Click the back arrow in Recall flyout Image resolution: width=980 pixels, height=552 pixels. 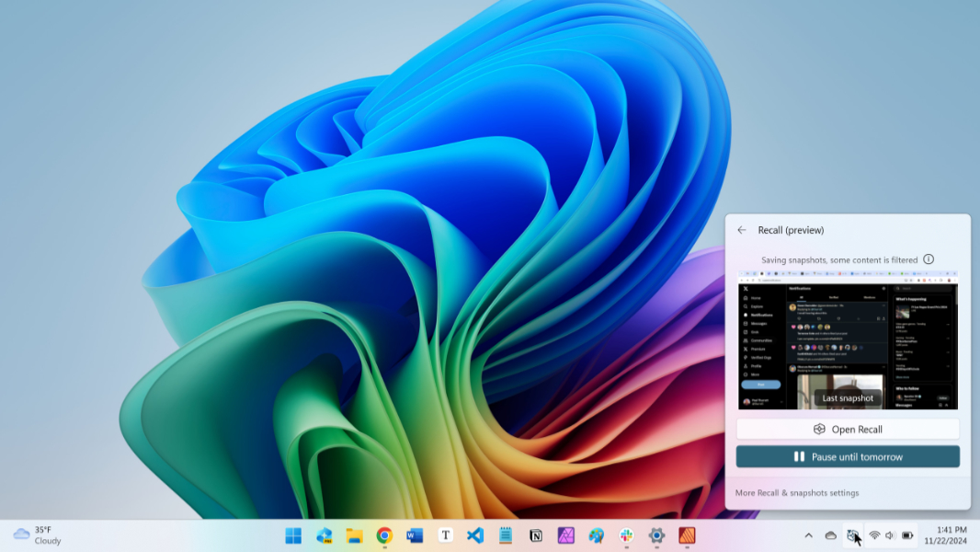pos(742,230)
